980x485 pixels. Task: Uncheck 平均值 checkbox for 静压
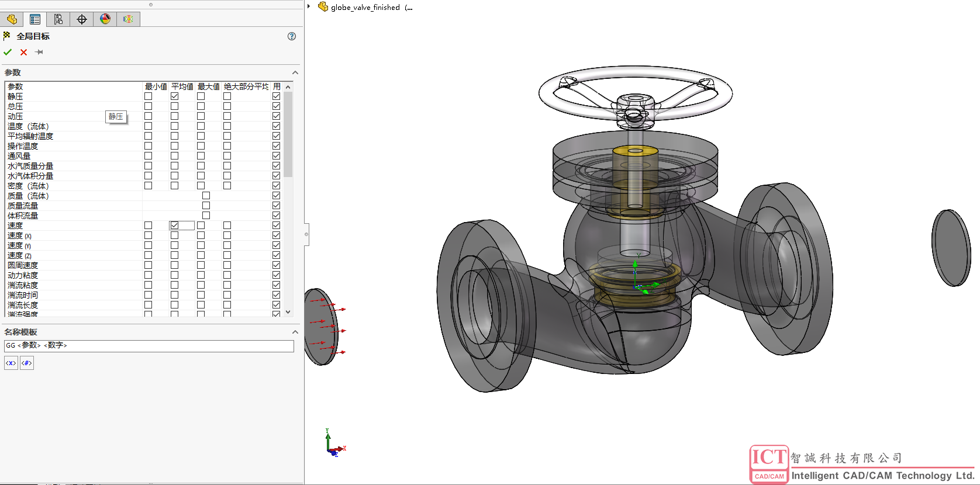pos(174,96)
